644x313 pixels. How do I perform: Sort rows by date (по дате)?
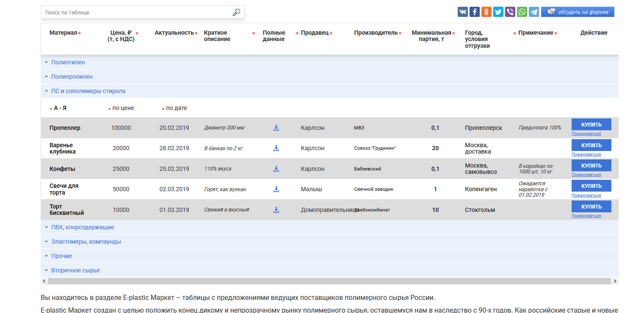tap(176, 108)
